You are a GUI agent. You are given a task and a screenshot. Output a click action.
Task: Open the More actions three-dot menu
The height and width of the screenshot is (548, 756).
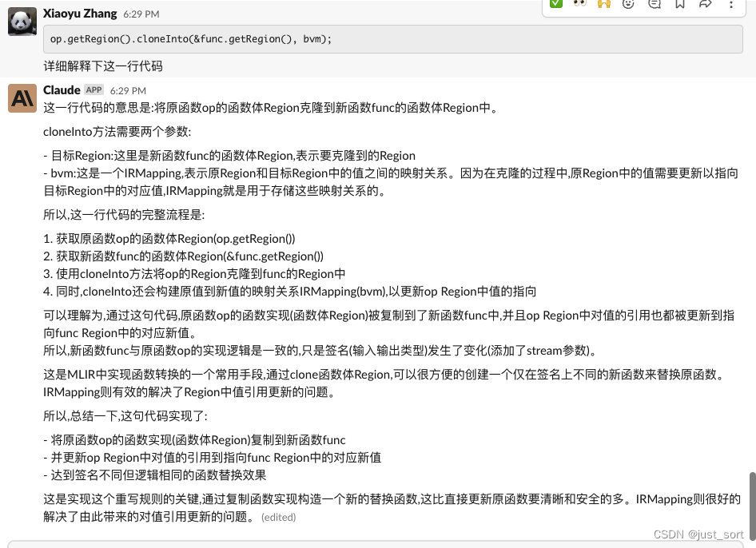coord(730,7)
